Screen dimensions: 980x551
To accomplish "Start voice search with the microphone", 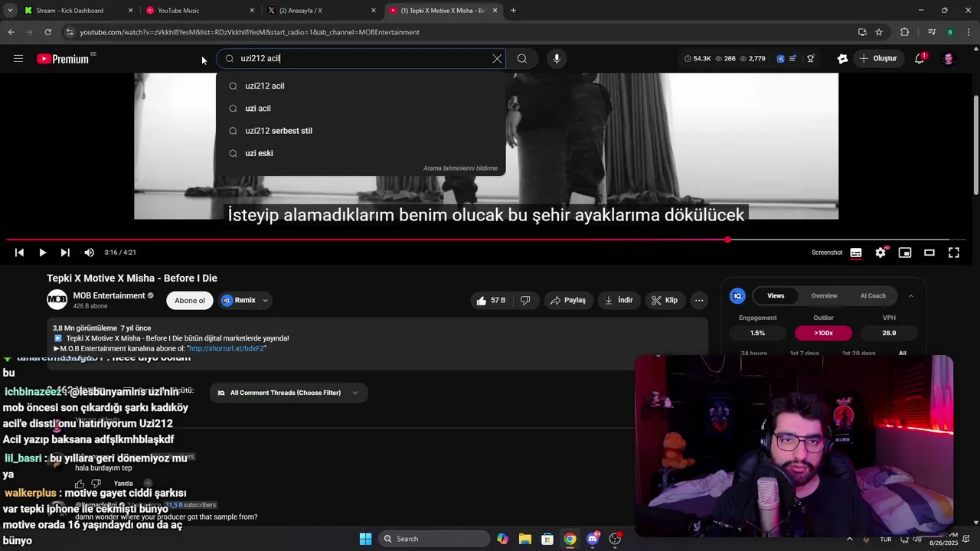I will point(557,59).
